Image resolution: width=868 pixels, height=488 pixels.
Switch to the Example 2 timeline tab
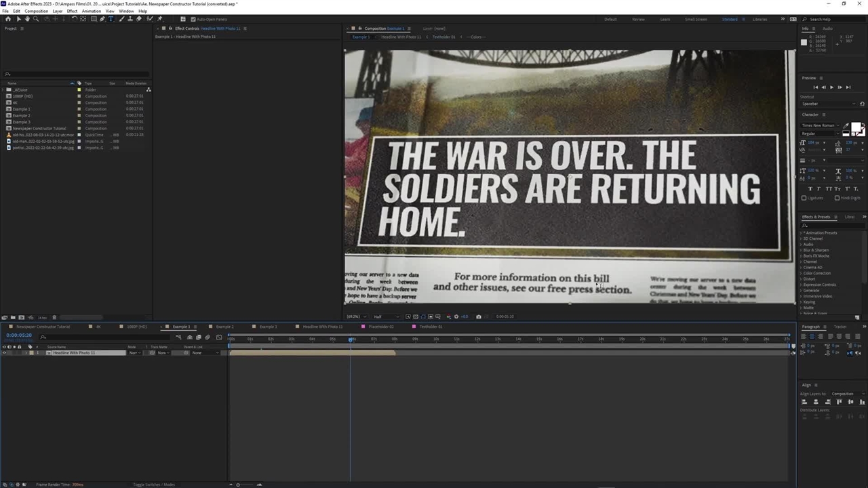224,327
